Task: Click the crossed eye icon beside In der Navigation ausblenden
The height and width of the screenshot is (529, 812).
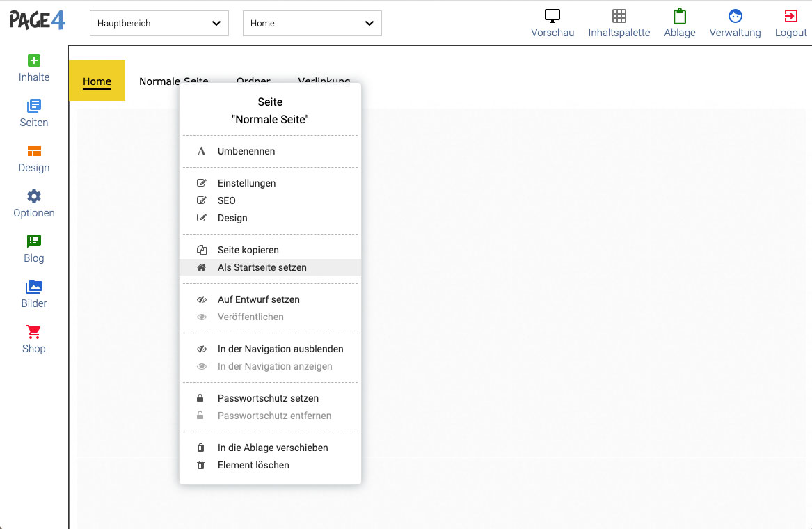Action: click(x=202, y=349)
